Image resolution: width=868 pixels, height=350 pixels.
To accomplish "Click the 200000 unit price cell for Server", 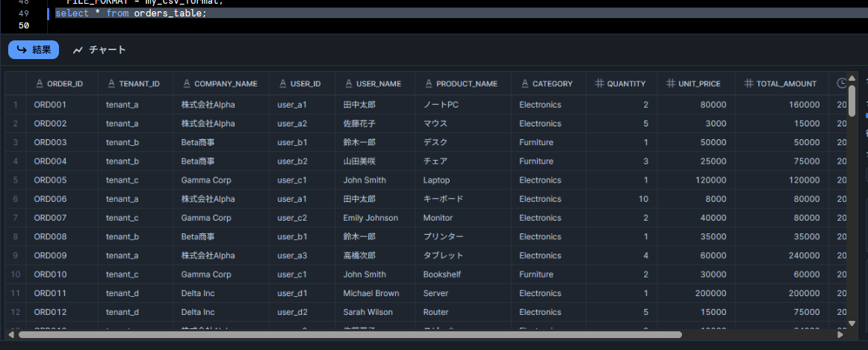I will click(x=696, y=293).
